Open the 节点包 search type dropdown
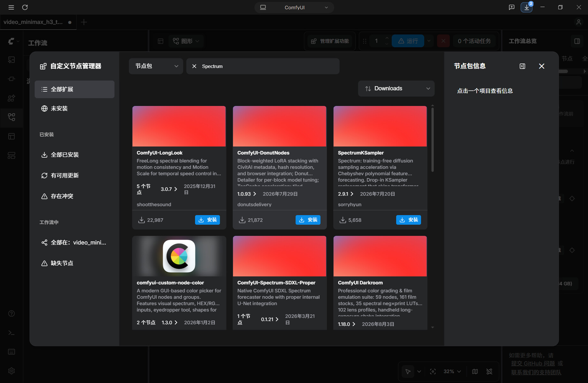588x383 pixels. coord(156,66)
